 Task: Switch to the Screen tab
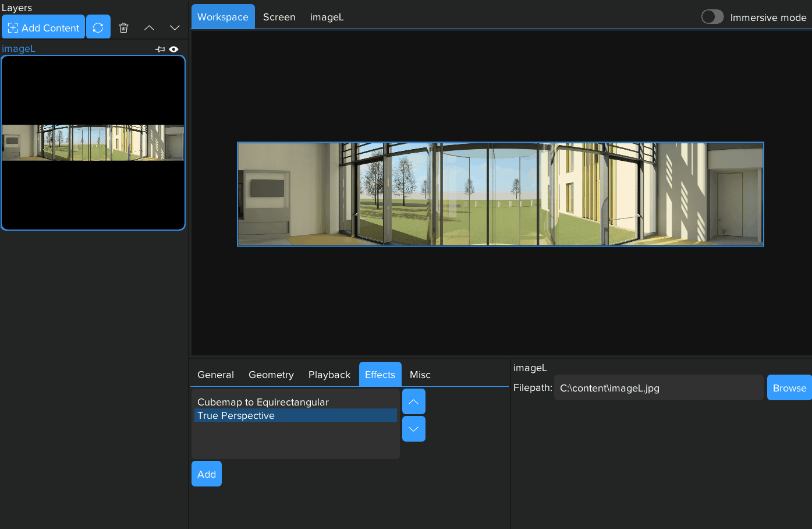click(x=279, y=17)
